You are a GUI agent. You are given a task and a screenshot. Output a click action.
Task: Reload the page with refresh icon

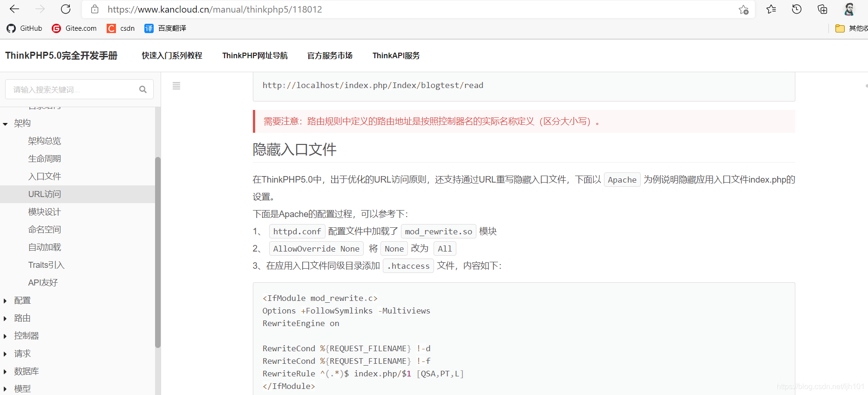[x=66, y=9]
